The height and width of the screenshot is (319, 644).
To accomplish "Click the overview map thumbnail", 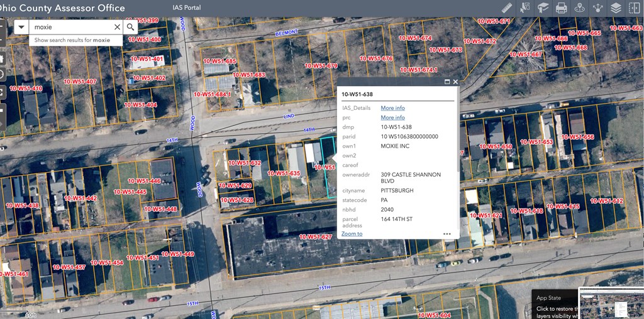I will coord(610,304).
